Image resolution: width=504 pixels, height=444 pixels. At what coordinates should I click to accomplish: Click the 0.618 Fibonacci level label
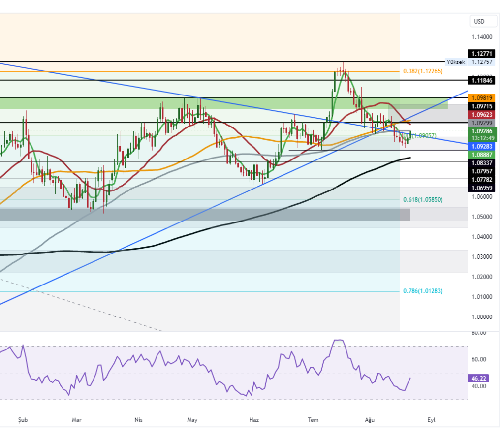(x=422, y=200)
